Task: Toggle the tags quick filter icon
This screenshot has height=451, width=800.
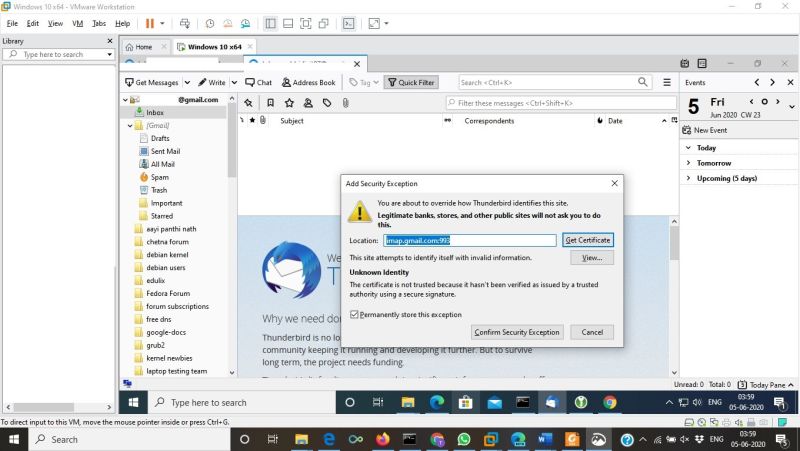Action: (327, 103)
